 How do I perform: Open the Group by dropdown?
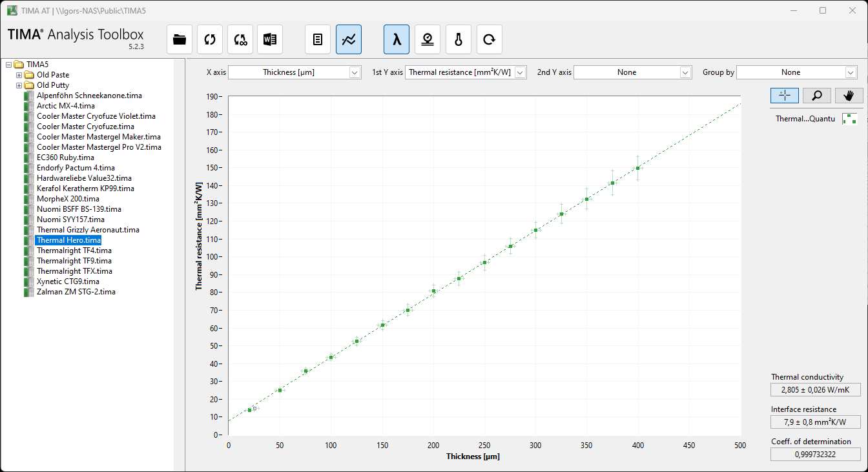pos(797,72)
